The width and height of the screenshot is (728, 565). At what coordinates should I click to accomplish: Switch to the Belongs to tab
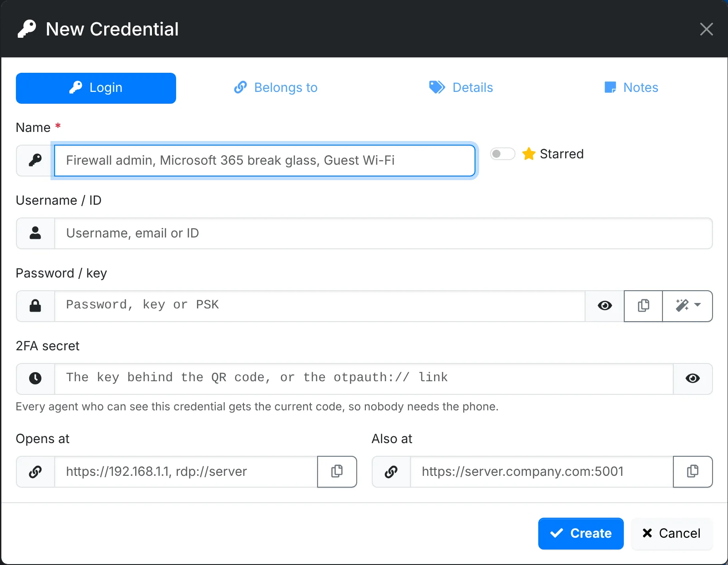(275, 87)
